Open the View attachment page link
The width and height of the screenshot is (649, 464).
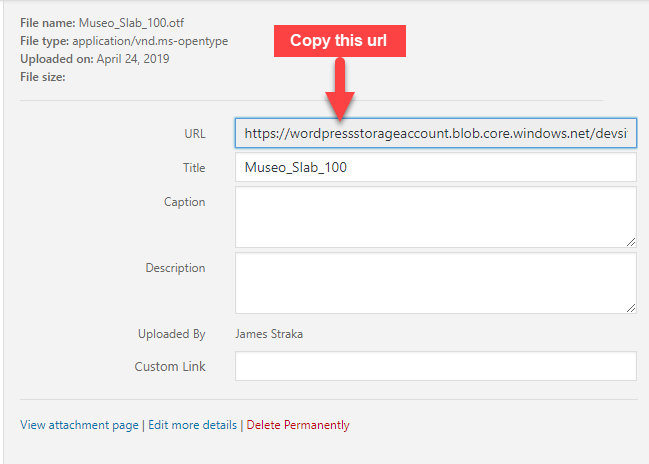click(x=79, y=425)
